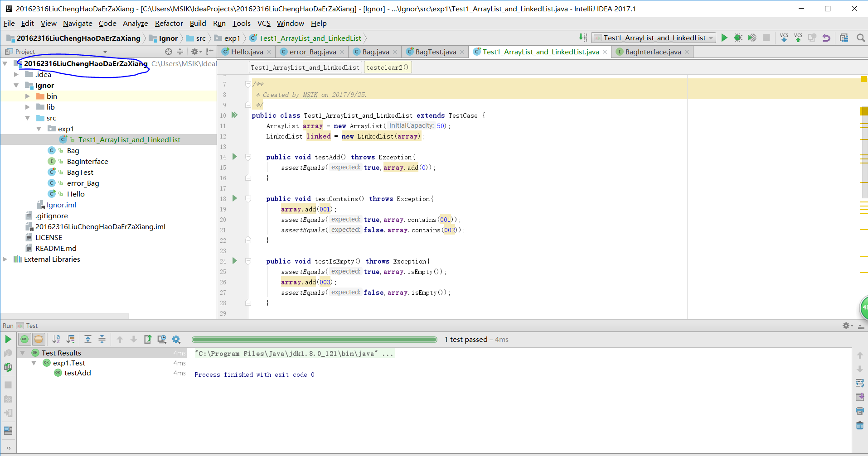Run with Coverage from the main toolbar
This screenshot has width=868, height=456.
pyautogui.click(x=752, y=38)
